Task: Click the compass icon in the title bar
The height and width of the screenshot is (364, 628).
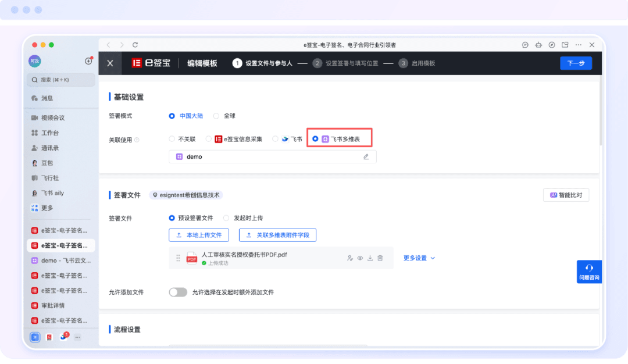Action: 552,45
